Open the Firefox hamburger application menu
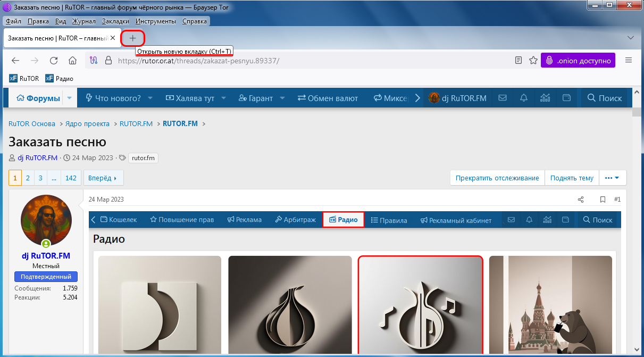The image size is (644, 357). [x=629, y=61]
